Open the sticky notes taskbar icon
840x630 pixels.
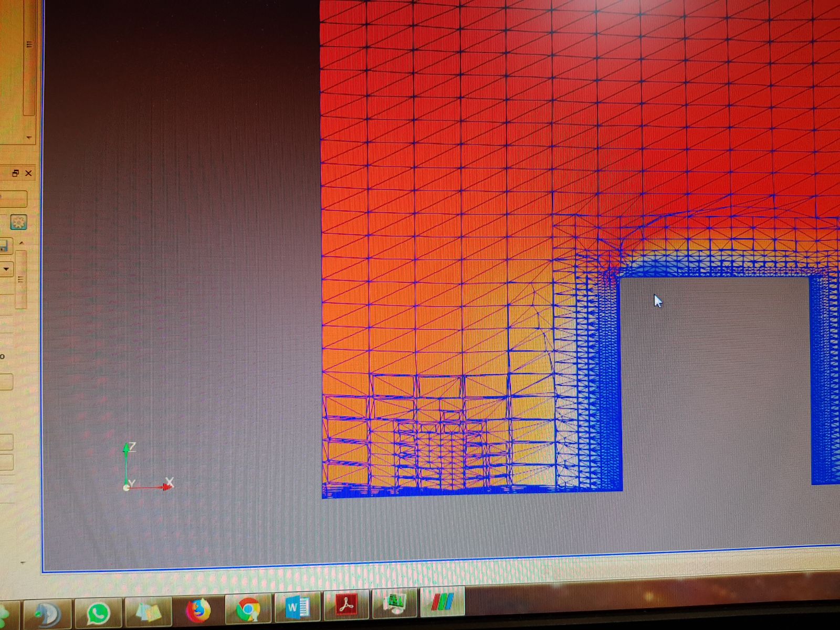tap(149, 612)
